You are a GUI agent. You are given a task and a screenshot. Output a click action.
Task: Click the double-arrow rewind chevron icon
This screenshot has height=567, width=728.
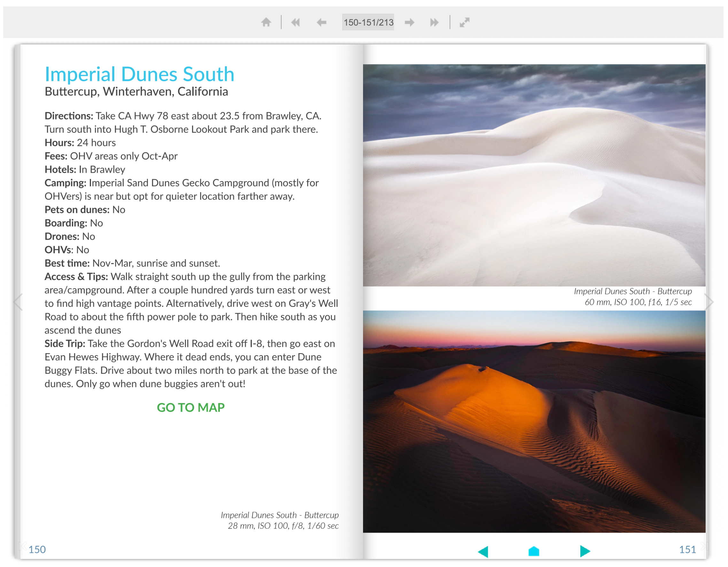(x=295, y=22)
